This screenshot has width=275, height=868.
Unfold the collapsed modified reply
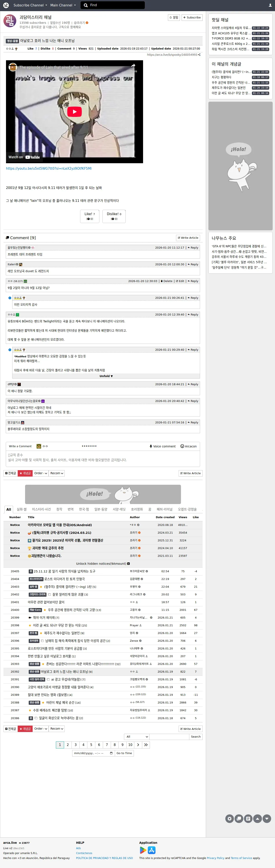[106, 376]
